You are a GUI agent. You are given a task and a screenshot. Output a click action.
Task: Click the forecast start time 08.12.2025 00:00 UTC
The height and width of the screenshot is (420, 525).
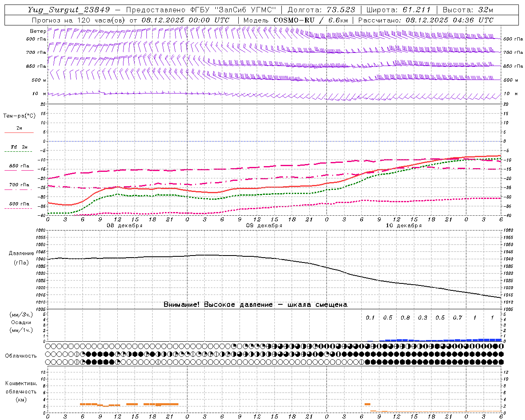[185, 20]
